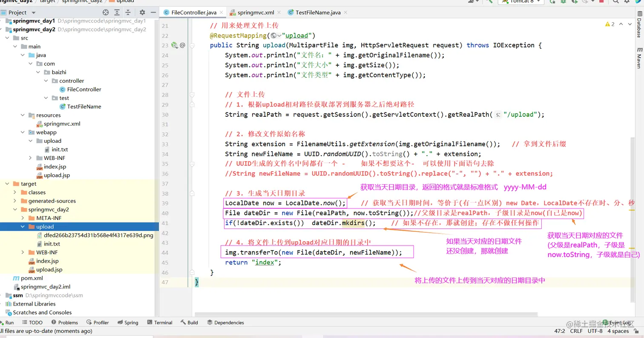Expand the WEB-INF folder under webapp

coord(31,158)
